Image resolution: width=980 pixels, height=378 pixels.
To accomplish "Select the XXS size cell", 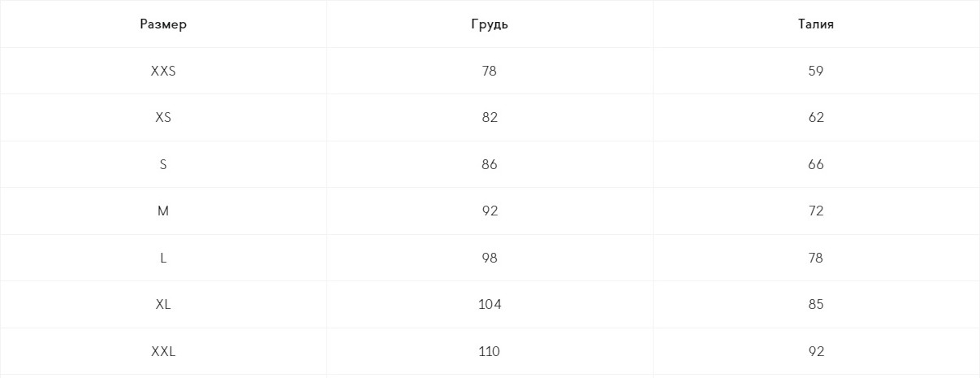I will [163, 72].
